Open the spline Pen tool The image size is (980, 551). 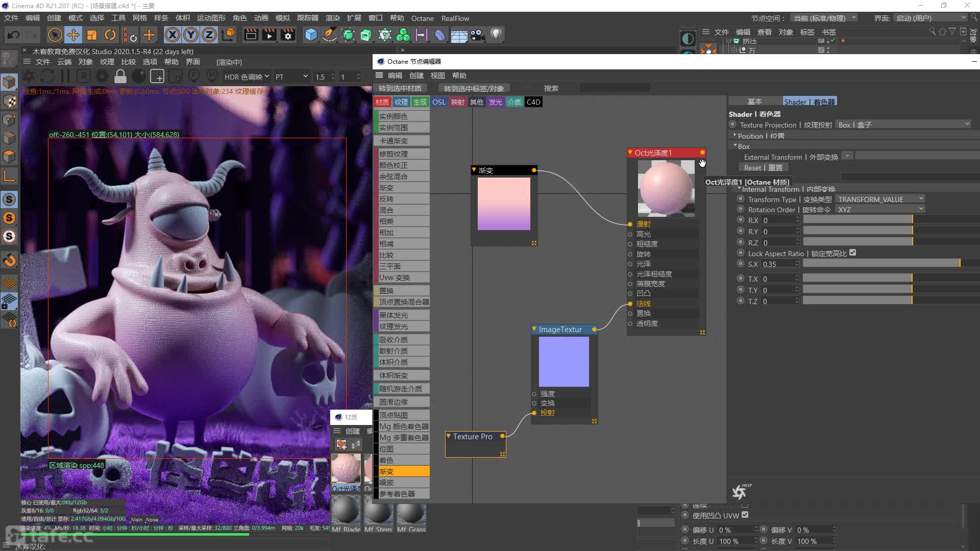click(x=330, y=35)
